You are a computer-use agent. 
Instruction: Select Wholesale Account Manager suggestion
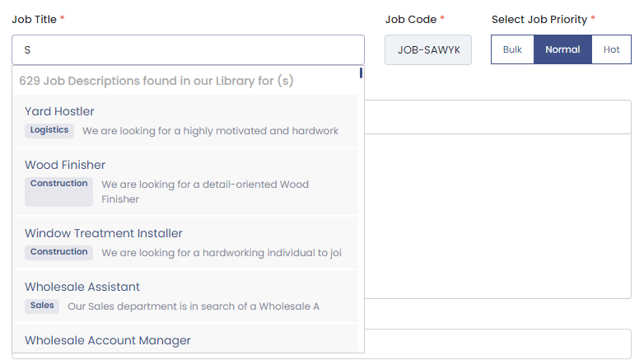(x=108, y=340)
